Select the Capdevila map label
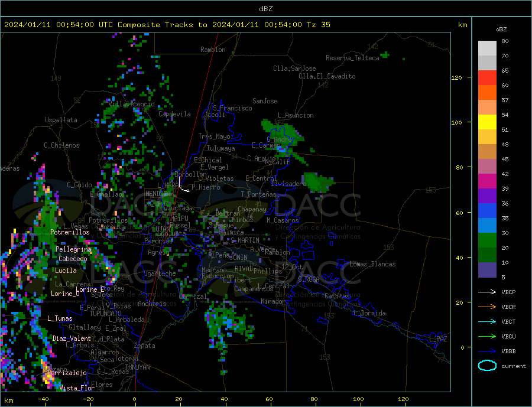 [x=174, y=114]
